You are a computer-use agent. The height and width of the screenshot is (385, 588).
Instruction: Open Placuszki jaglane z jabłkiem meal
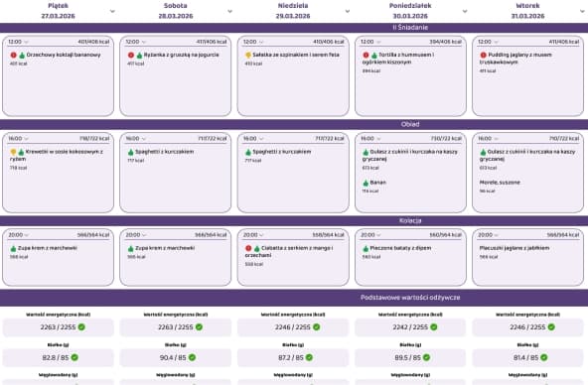coord(514,248)
